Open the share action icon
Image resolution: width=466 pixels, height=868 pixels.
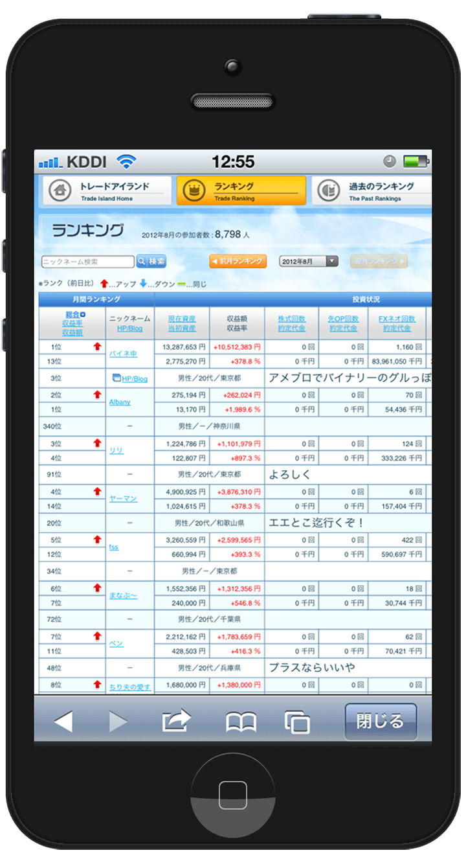point(177,721)
